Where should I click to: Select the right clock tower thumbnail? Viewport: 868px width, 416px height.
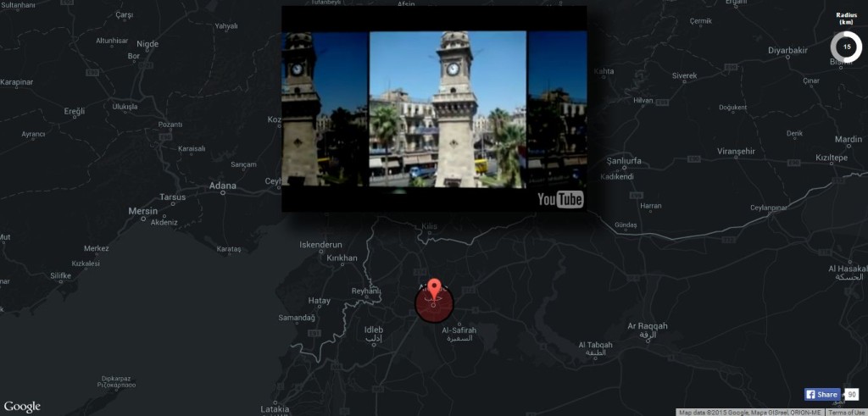[x=557, y=108]
